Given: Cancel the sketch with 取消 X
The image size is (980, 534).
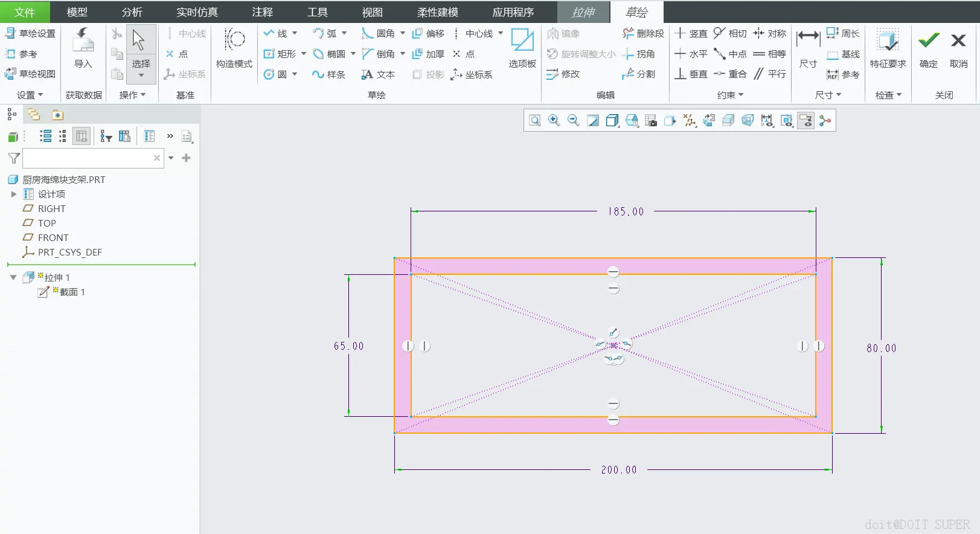Looking at the screenshot, I should (958, 48).
